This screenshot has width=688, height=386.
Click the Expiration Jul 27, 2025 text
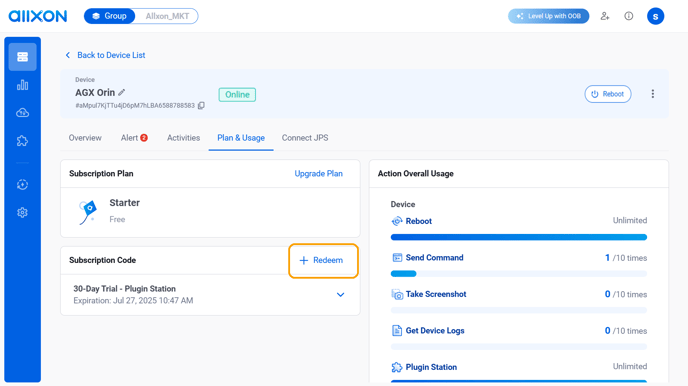[133, 300]
